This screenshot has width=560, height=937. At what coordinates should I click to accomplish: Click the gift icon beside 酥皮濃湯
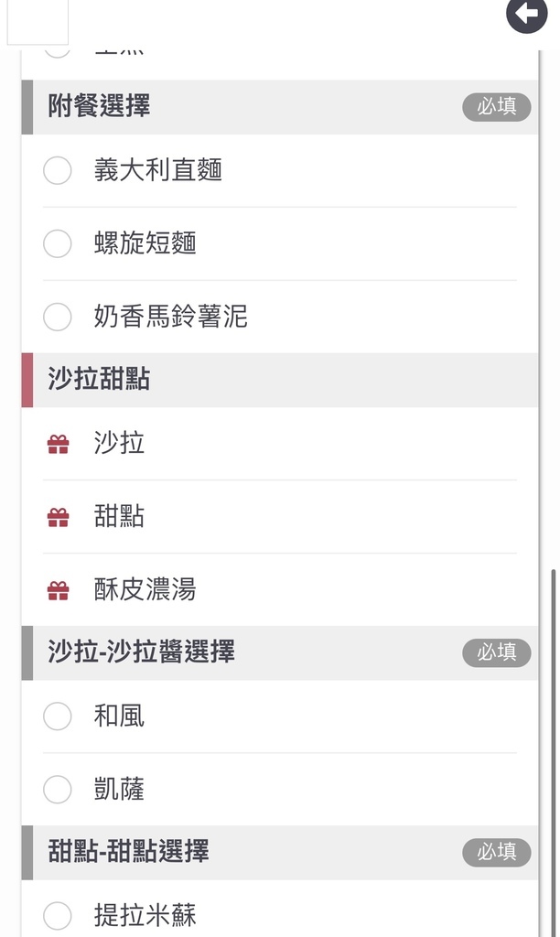click(58, 591)
